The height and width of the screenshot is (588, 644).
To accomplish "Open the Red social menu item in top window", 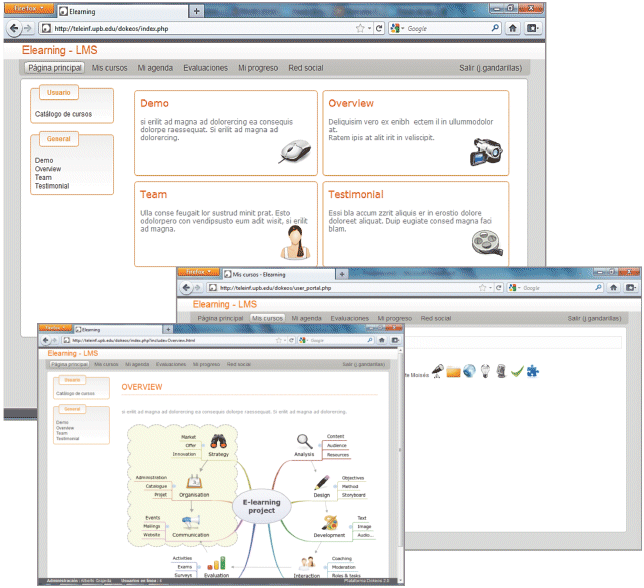I will pyautogui.click(x=306, y=68).
